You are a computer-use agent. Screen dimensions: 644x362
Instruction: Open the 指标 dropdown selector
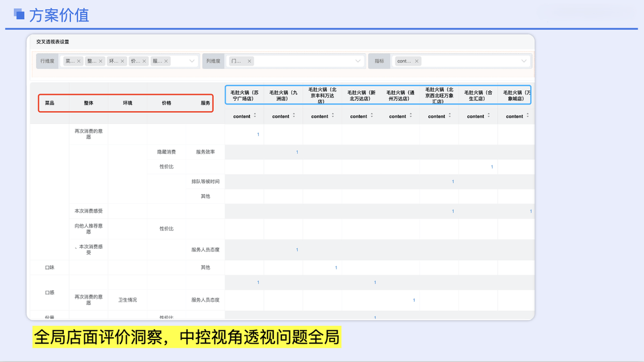point(523,61)
